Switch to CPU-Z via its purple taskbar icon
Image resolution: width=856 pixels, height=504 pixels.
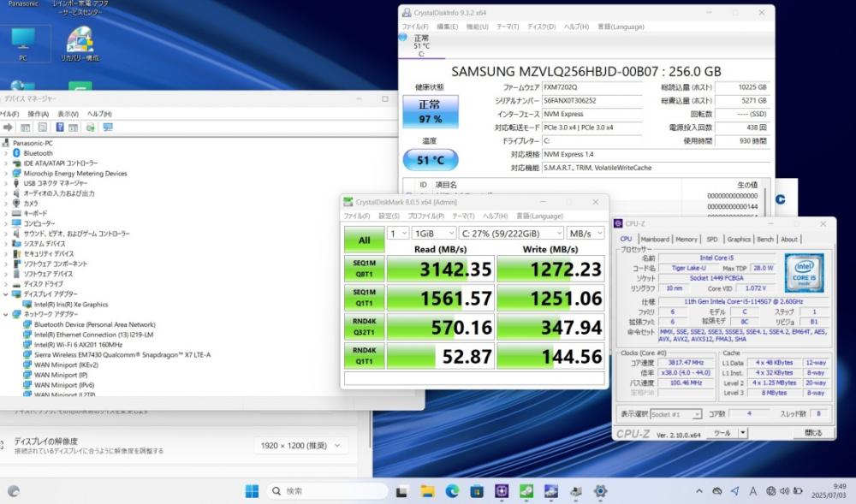[x=502, y=491]
